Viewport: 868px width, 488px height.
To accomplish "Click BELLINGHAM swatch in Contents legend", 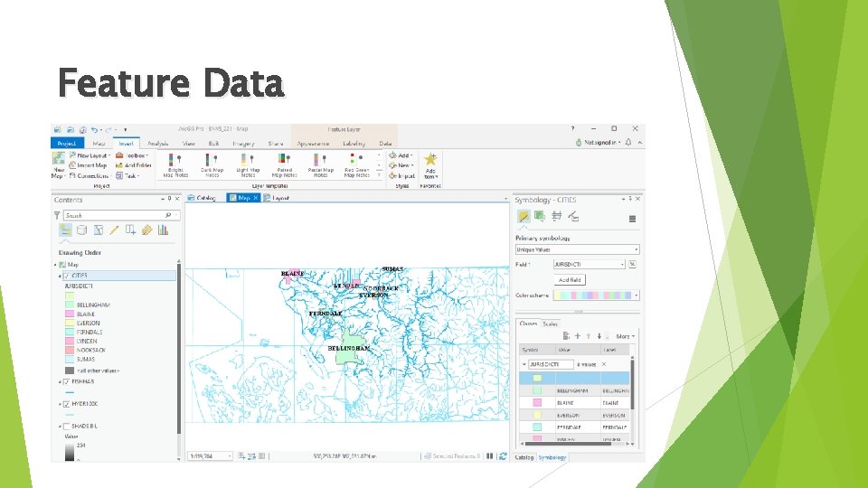I will [x=70, y=305].
